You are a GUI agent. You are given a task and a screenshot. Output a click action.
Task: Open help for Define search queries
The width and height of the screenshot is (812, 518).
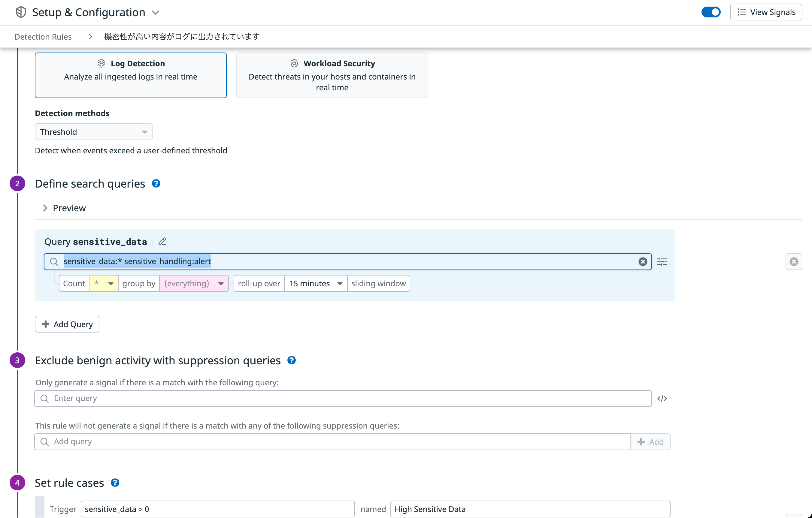coord(156,183)
